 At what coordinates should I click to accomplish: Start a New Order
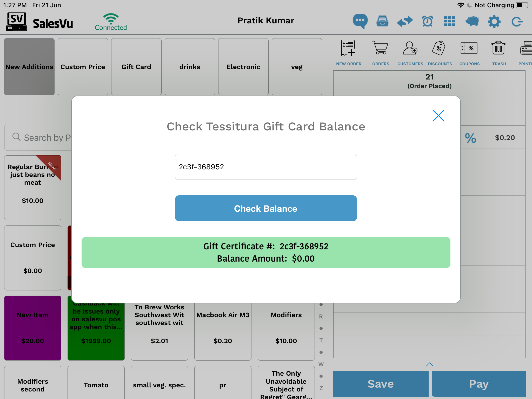click(349, 53)
